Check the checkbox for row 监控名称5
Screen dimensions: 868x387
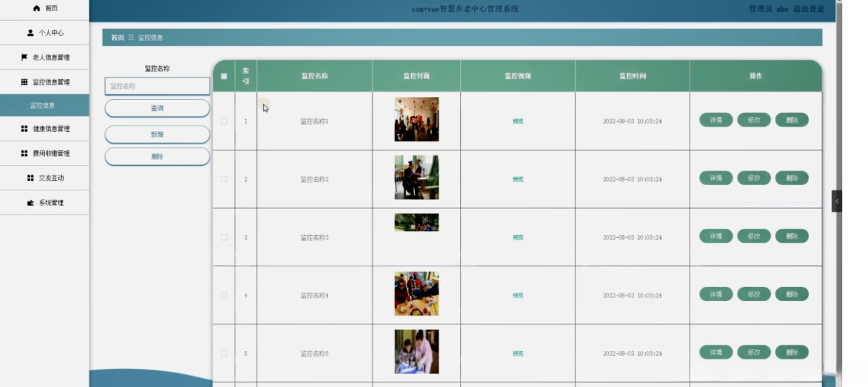(x=224, y=354)
